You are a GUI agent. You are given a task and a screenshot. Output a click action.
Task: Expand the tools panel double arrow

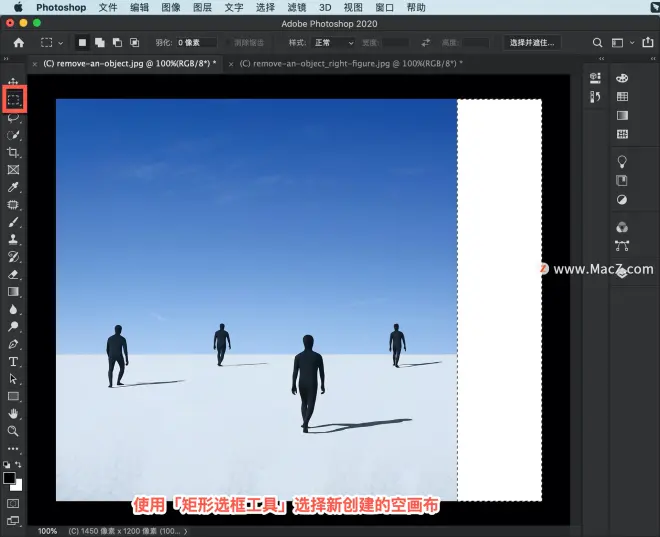6,58
